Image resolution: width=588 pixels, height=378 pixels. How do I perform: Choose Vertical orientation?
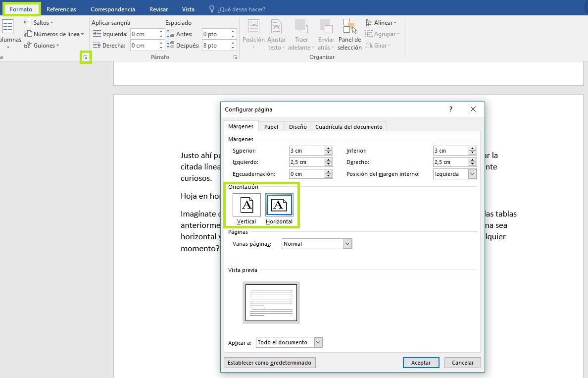coord(246,209)
